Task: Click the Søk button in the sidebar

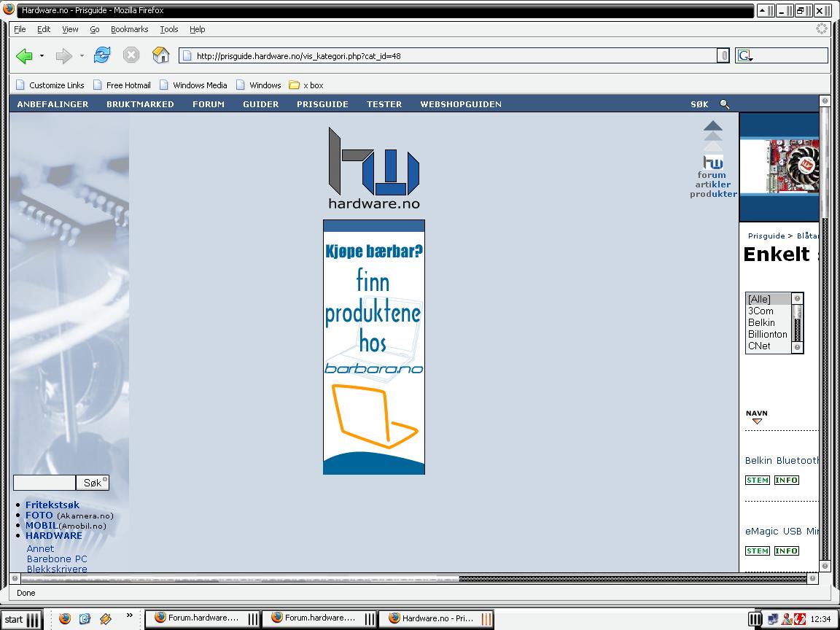Action: [x=93, y=483]
